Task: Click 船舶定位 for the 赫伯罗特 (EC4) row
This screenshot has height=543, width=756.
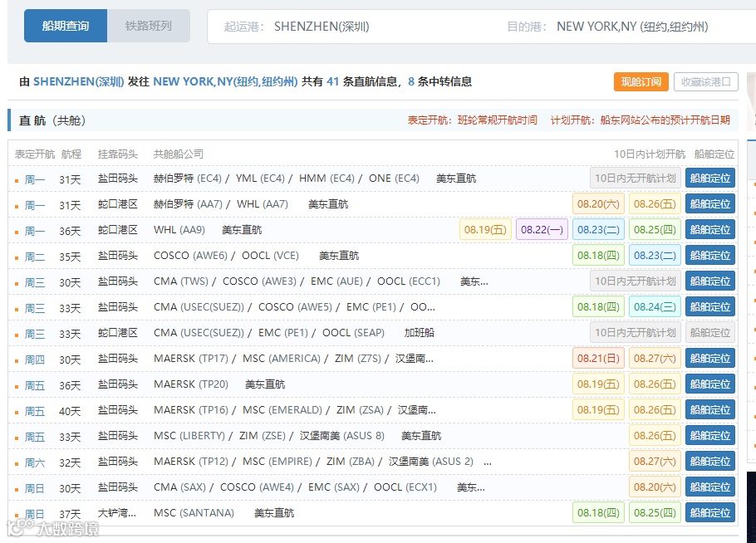Action: (710, 179)
